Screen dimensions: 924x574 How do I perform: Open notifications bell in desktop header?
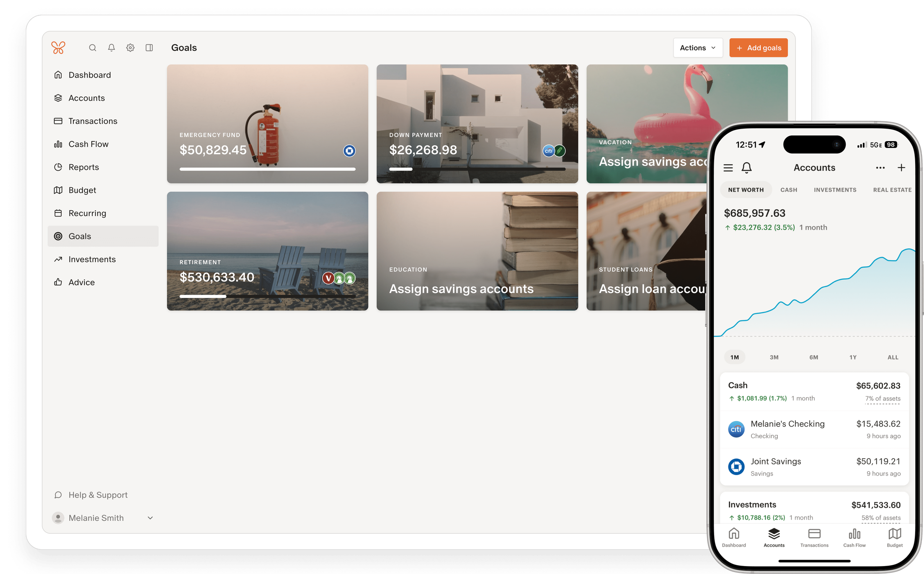coord(111,48)
